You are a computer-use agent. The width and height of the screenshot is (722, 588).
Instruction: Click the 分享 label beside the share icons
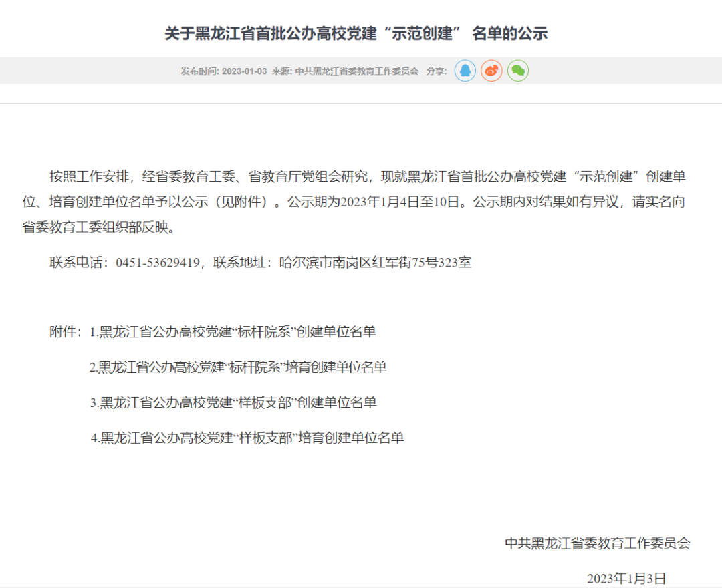(436, 71)
